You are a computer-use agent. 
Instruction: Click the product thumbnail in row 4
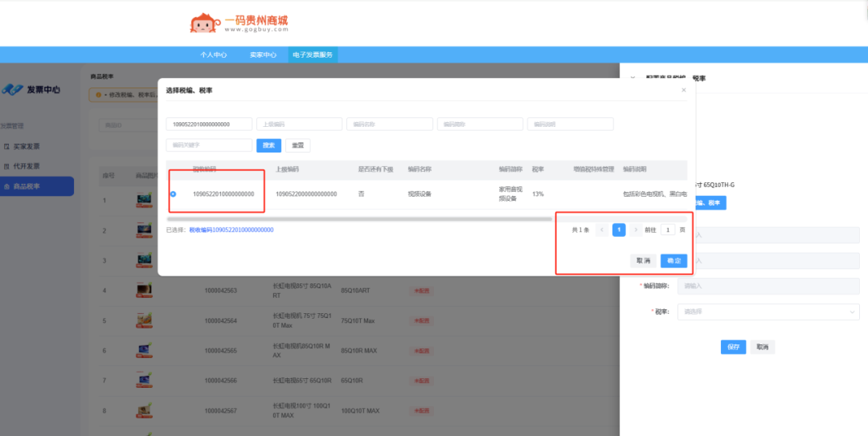point(144,290)
